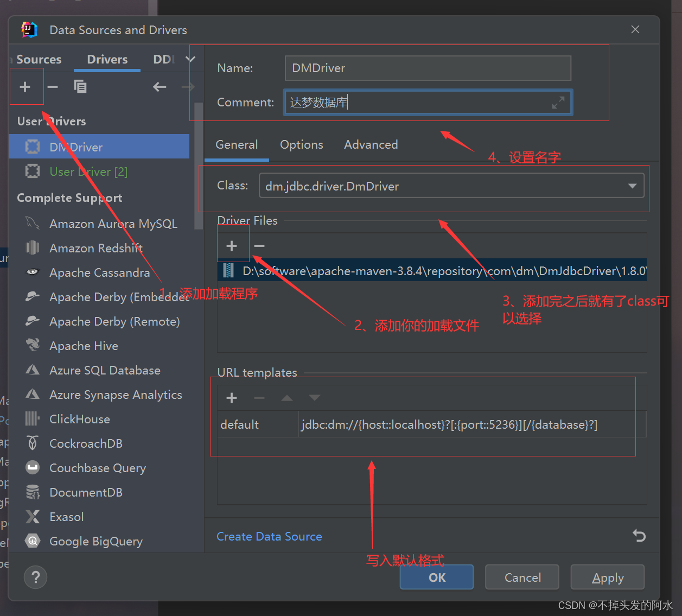Go forward with right arrow icon

[x=188, y=87]
